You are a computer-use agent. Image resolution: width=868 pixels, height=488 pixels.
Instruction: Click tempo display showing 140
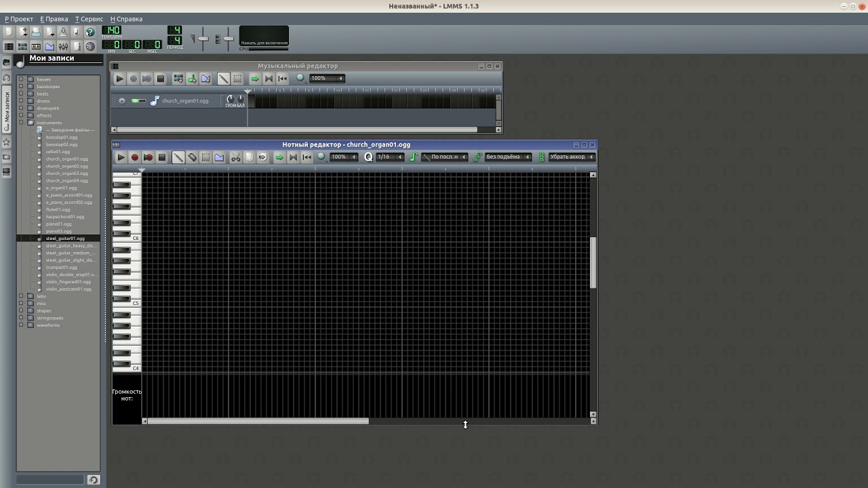pyautogui.click(x=111, y=30)
